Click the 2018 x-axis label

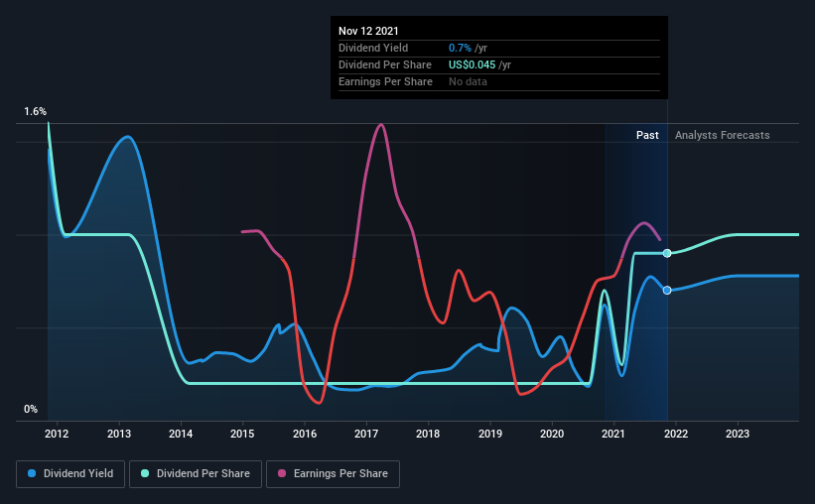coord(428,434)
